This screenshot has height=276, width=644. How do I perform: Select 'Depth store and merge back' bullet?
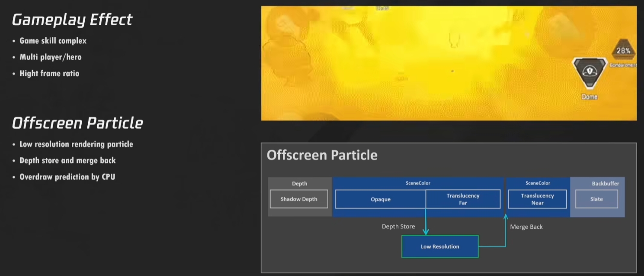68,160
